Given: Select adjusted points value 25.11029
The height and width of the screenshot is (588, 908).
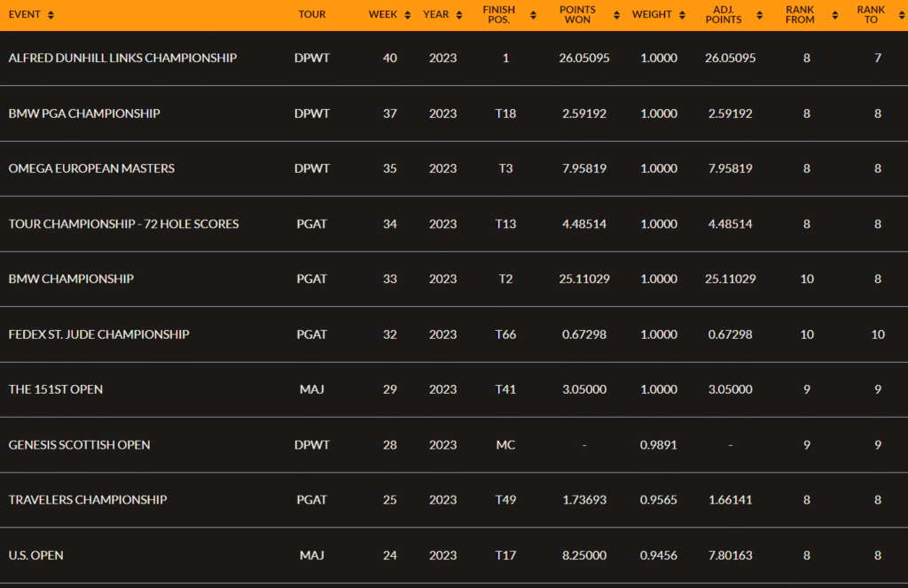Looking at the screenshot, I should (x=731, y=279).
